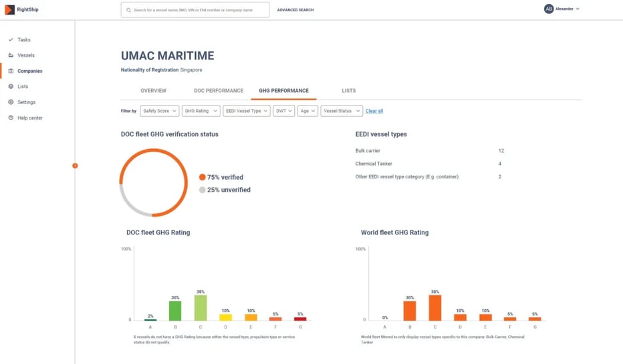Click the Advanced Search link

(x=295, y=10)
